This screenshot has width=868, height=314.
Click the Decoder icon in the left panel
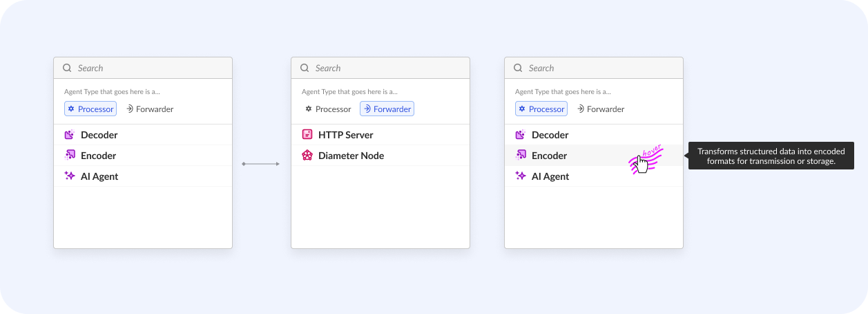click(x=69, y=135)
